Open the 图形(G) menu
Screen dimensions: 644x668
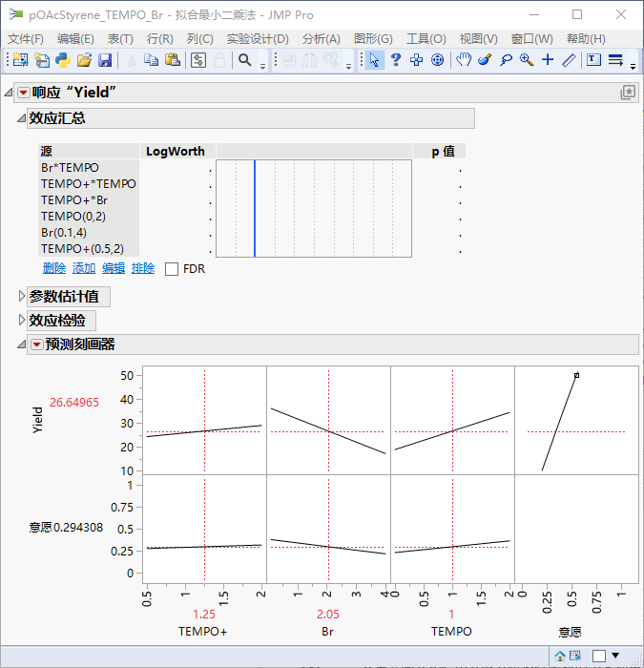click(373, 39)
